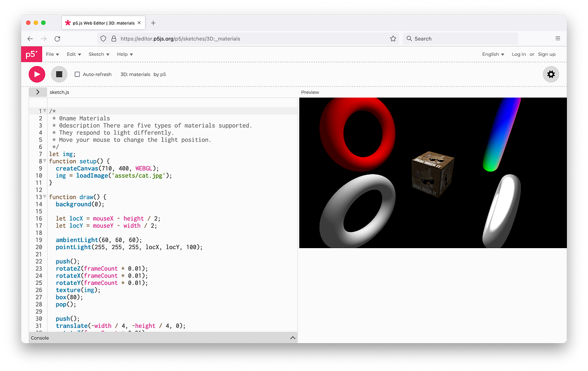Open the Firefox application menu icon
Image resolution: width=588 pixels, height=371 pixels.
tap(558, 38)
